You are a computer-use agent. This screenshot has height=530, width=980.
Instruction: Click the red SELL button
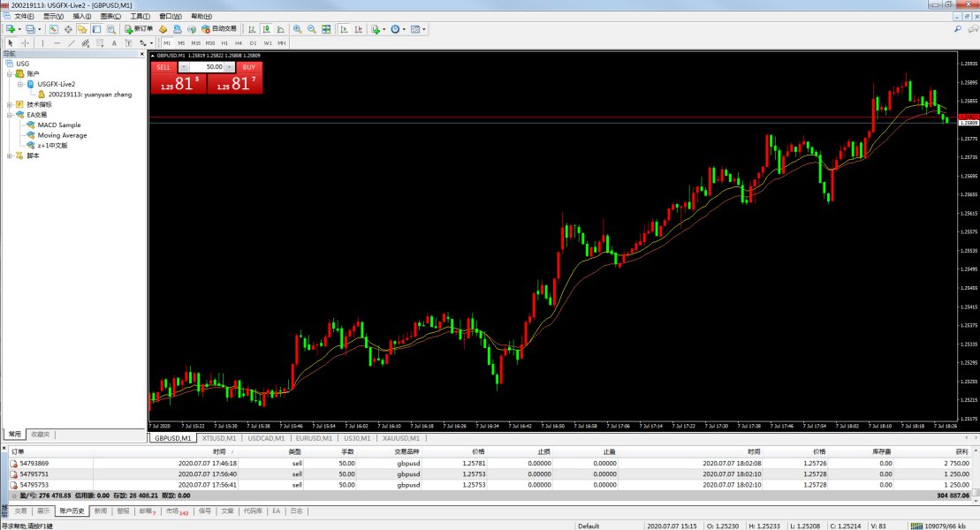pyautogui.click(x=163, y=67)
